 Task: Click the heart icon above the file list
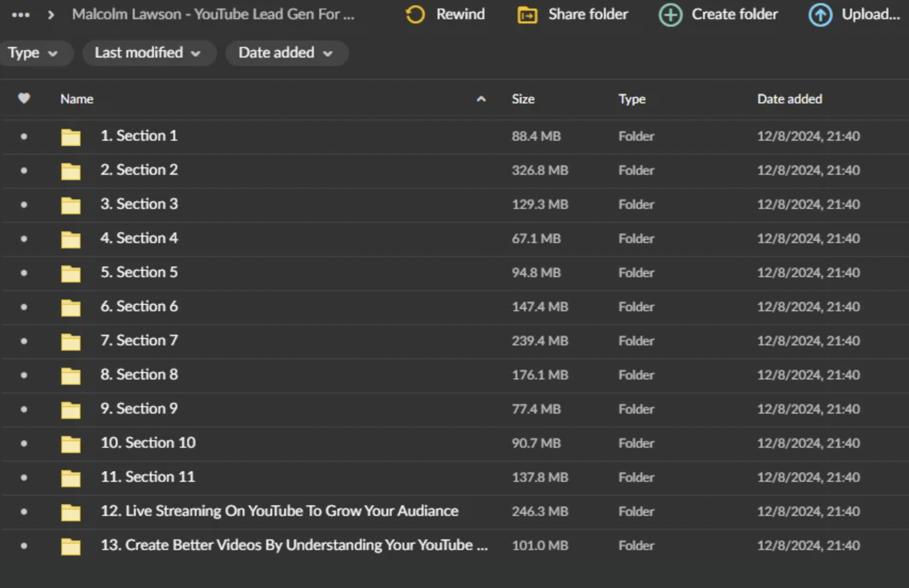[23, 98]
